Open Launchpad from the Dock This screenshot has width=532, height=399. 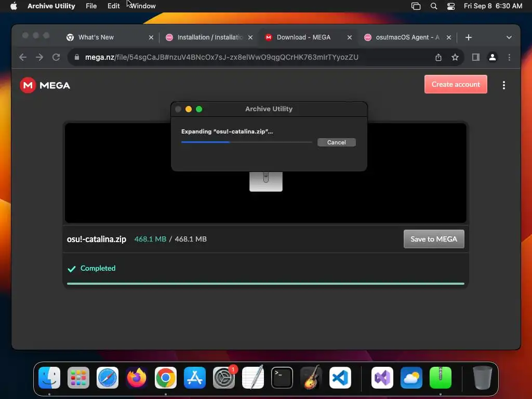click(x=78, y=378)
